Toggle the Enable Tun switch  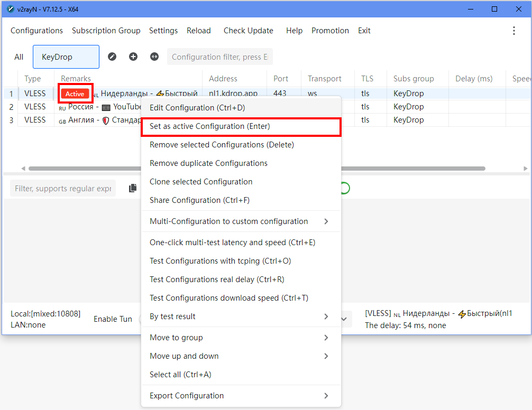(139, 319)
